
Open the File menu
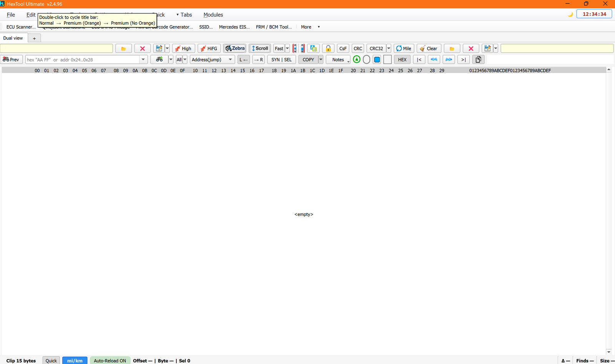coord(11,15)
